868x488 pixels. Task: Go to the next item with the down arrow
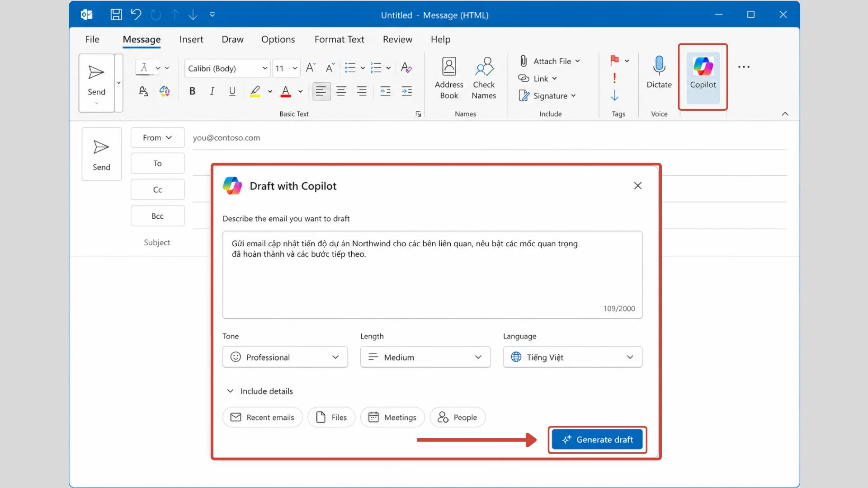pos(193,15)
